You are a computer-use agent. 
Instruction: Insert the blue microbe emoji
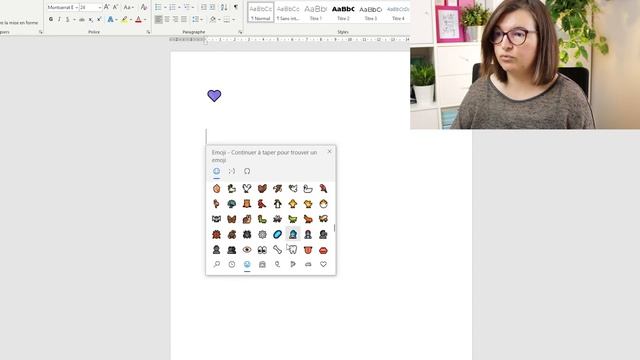278,234
